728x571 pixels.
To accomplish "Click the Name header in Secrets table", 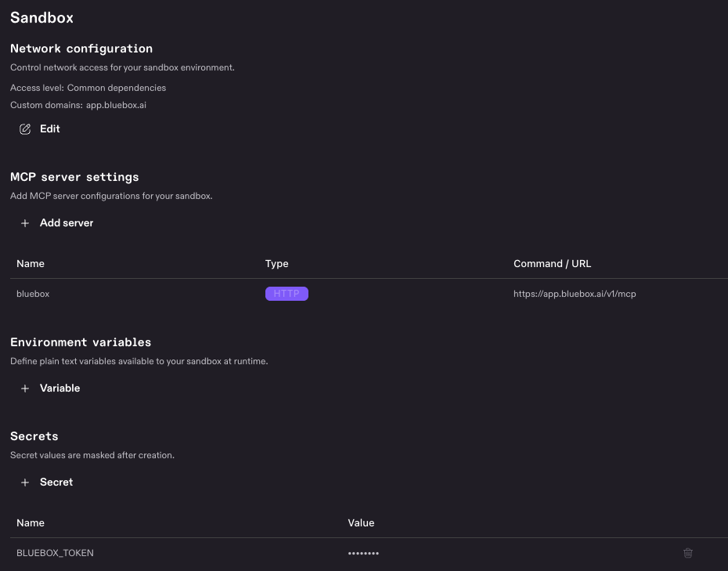I will pyautogui.click(x=31, y=522).
